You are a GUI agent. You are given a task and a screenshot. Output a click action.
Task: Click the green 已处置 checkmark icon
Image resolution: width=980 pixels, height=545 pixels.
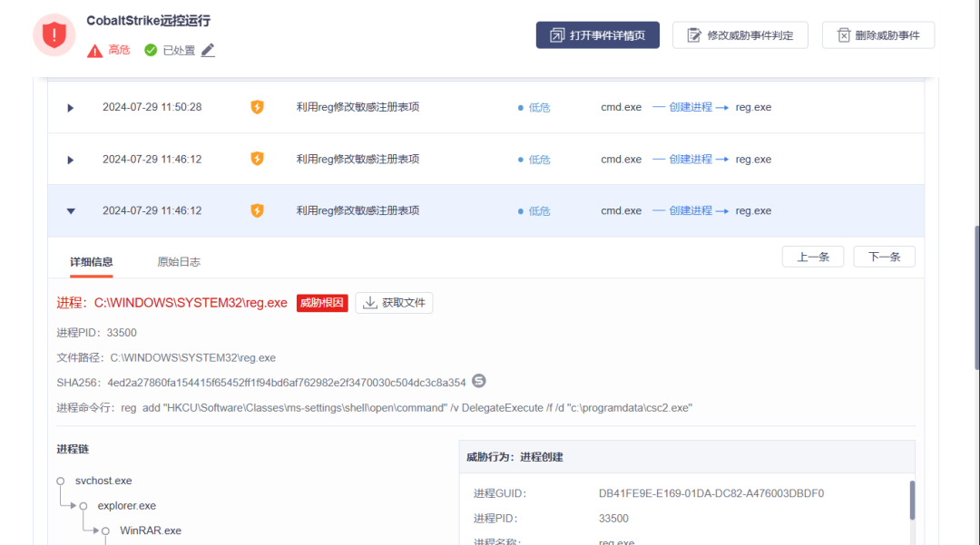tap(151, 50)
